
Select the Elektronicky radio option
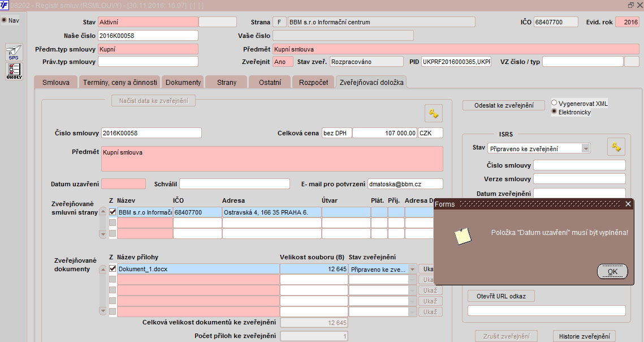coord(554,112)
